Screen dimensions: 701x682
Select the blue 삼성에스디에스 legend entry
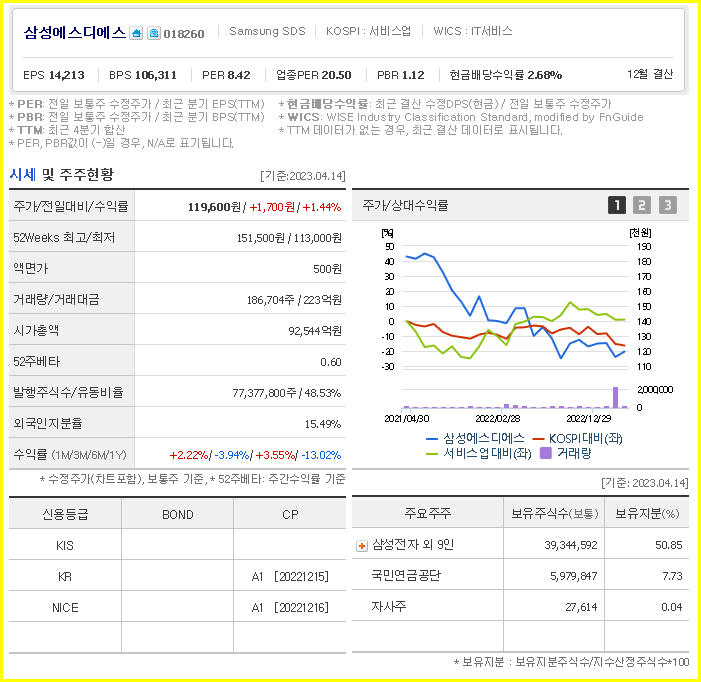tap(475, 438)
